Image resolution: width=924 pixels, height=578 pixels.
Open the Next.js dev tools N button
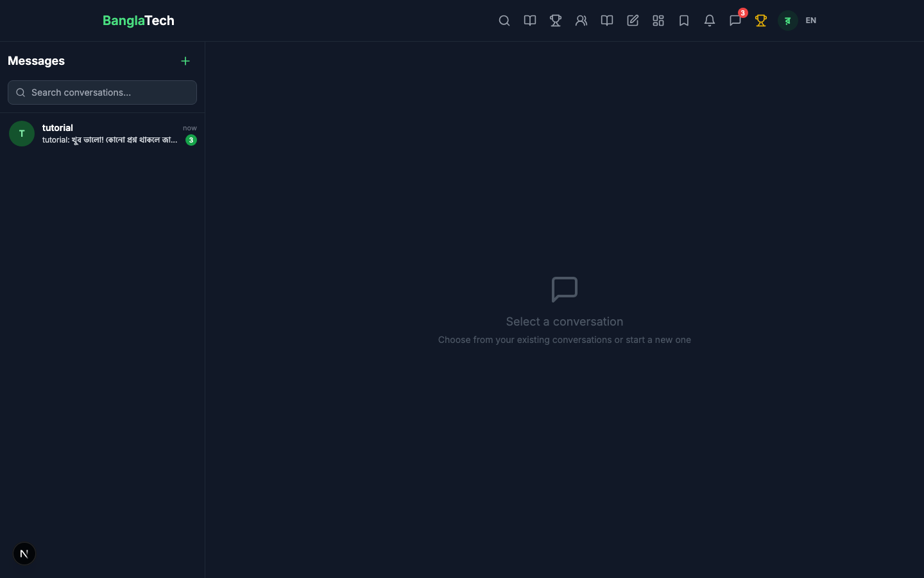(x=24, y=554)
